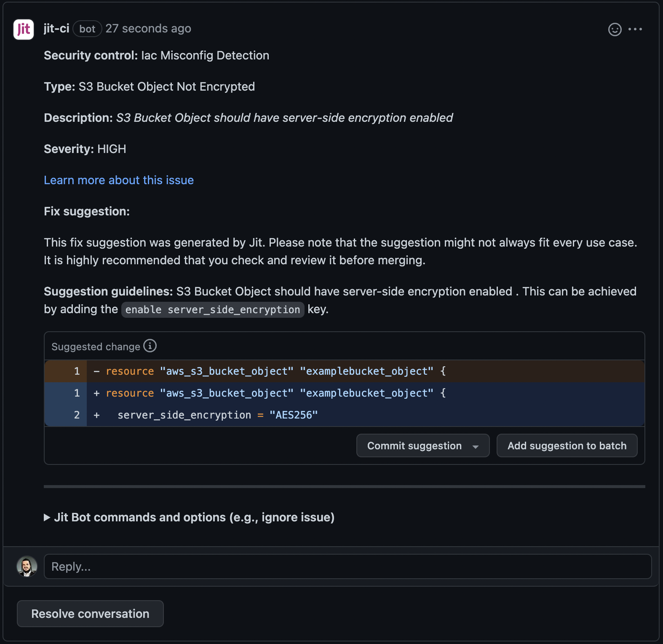Open the three-dot comment options menu

(635, 30)
